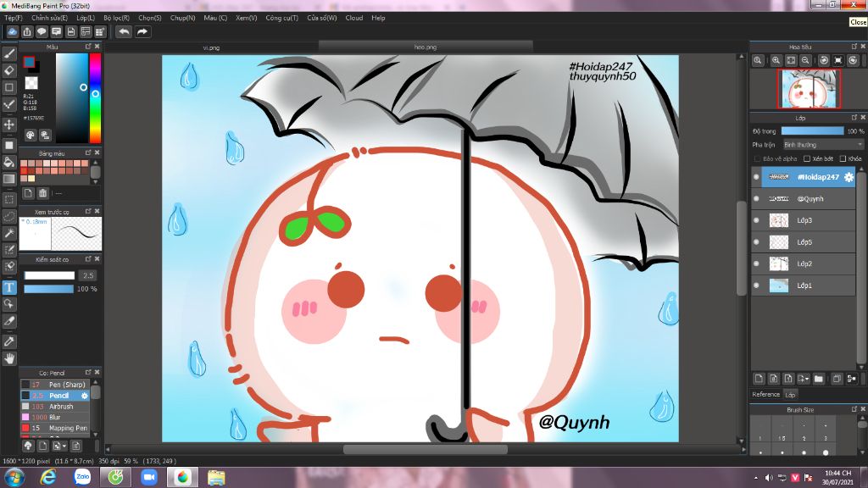This screenshot has width=868, height=488.
Task: Open settings gear for #Hoidap247 layer
Action: [848, 177]
